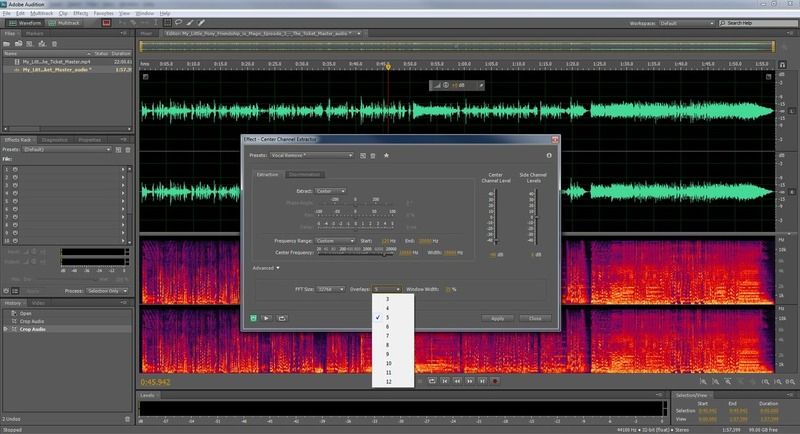Open the Multitrack menu
Screen dimensions: 800x434
41,13
